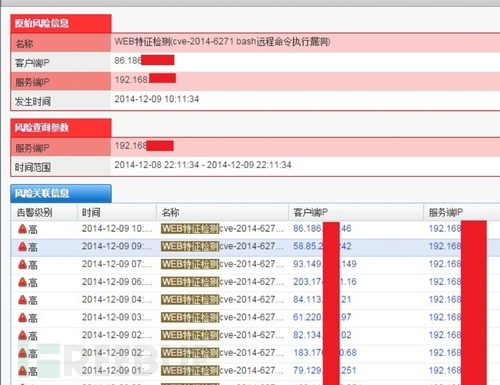The height and width of the screenshot is (385, 500).
Task: Open the 风险查询参数 header tab
Action: pos(61,128)
